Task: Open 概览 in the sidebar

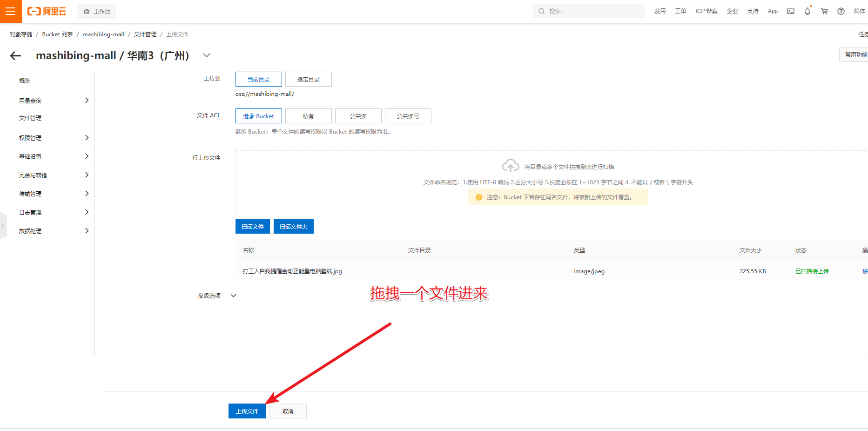Action: [25, 81]
